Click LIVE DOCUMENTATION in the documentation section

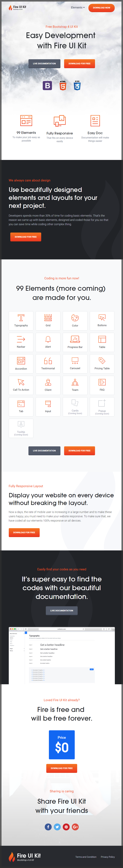coord(61,611)
